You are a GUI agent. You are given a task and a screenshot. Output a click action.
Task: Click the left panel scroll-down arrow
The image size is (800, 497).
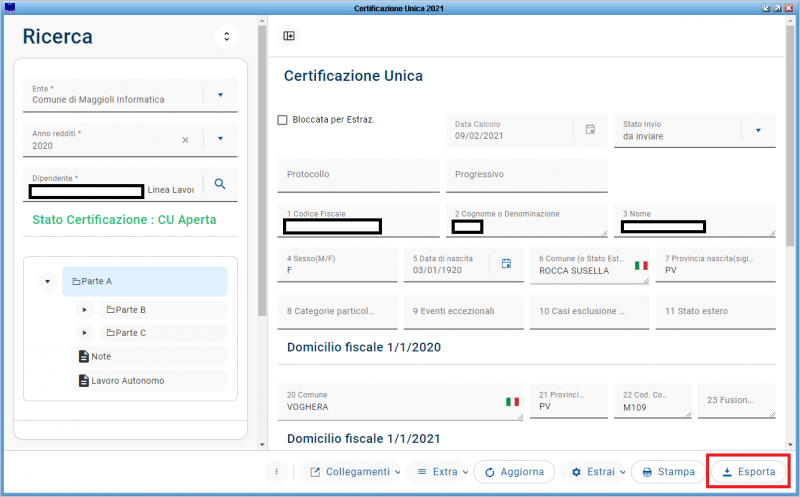point(262,444)
